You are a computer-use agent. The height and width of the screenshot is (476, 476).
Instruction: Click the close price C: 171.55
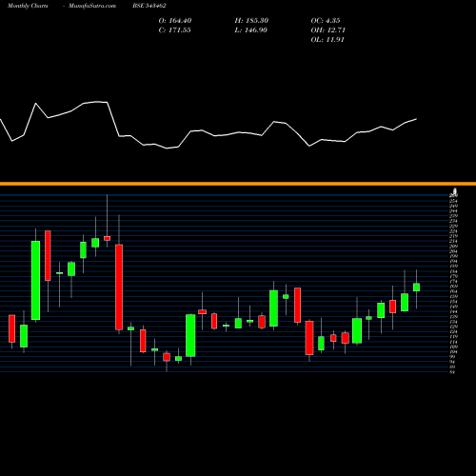point(174,30)
